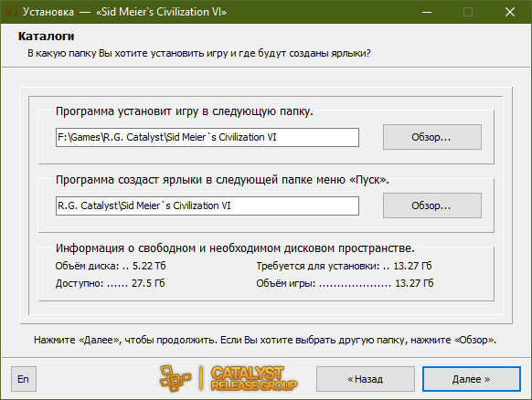Click the window title text Установка
This screenshot has height=400, width=532.
[x=48, y=12]
